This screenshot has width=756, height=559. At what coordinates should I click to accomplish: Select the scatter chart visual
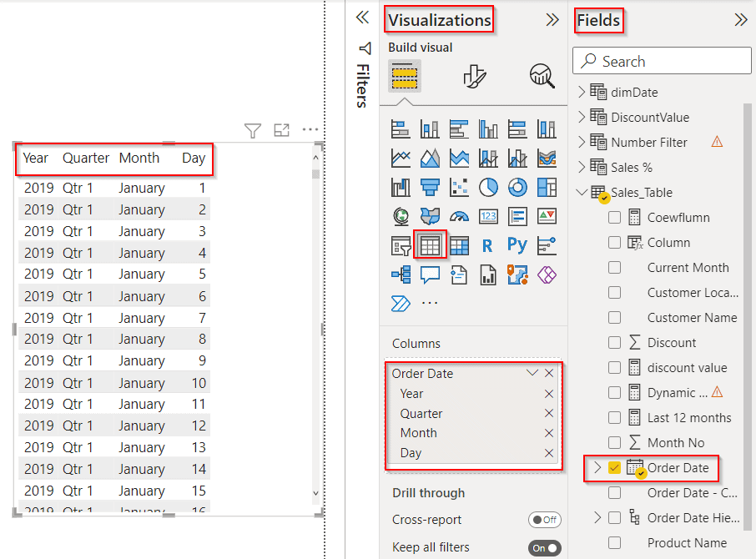coord(459,188)
